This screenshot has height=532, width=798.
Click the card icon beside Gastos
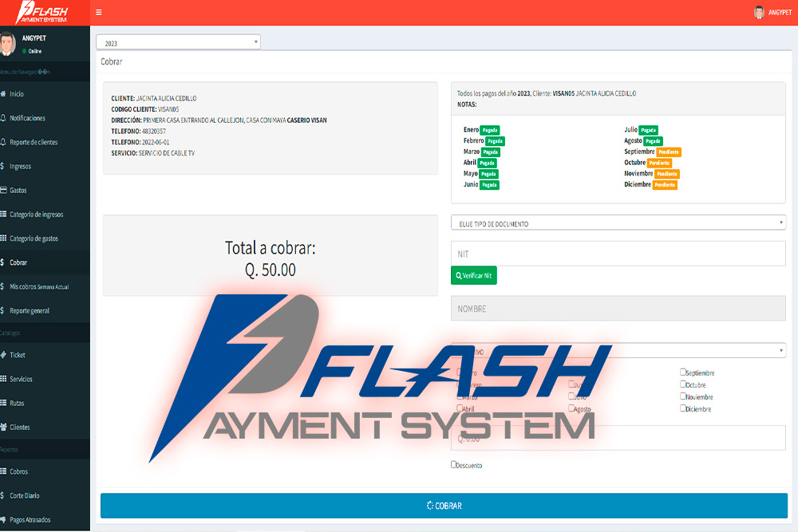pyautogui.click(x=3, y=191)
